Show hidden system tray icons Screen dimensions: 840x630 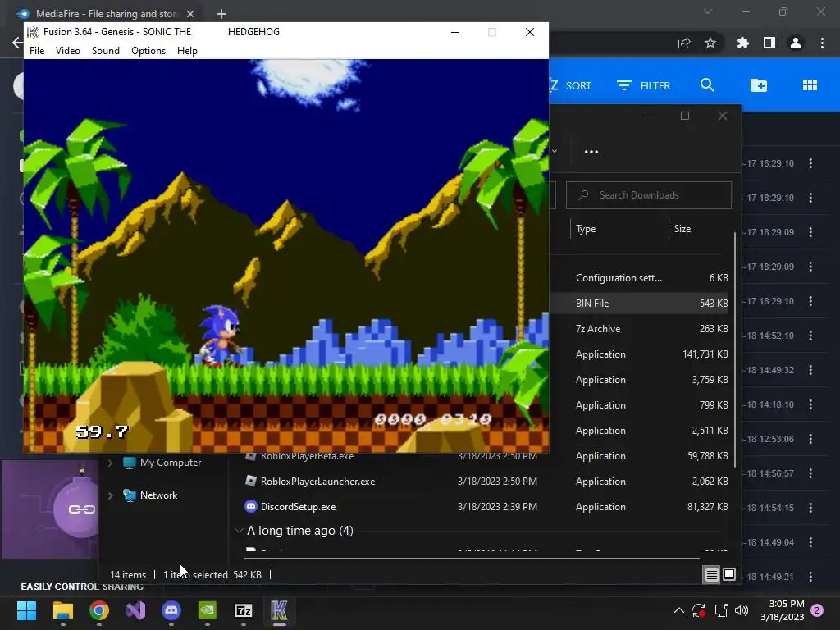tap(678, 610)
